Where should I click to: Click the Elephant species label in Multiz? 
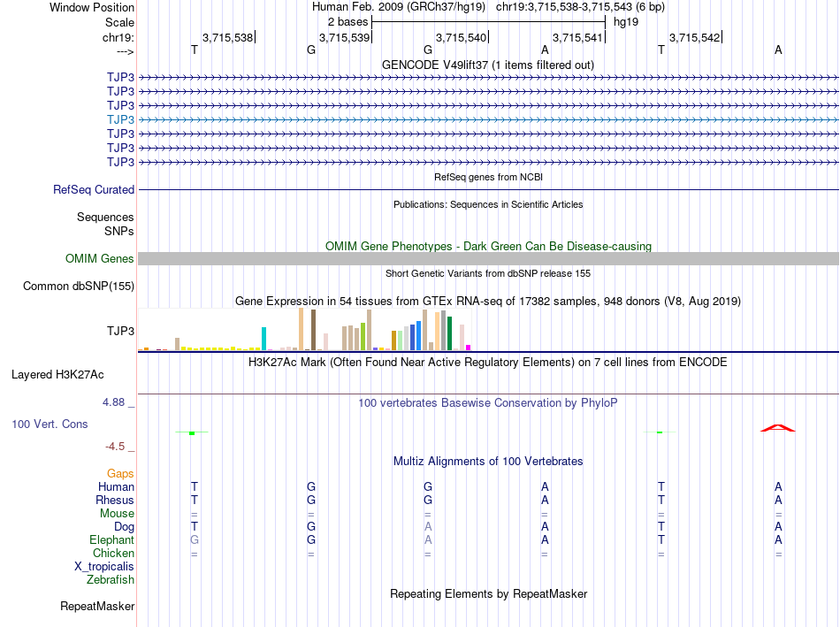point(111,539)
